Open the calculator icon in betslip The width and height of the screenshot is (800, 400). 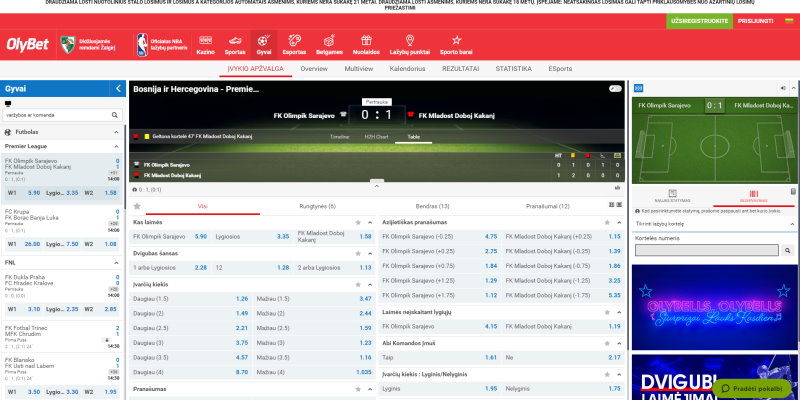click(793, 191)
